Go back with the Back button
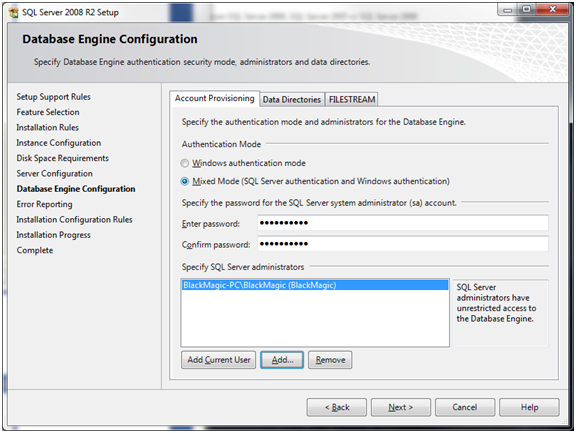This screenshot has height=433, width=576. click(x=337, y=407)
